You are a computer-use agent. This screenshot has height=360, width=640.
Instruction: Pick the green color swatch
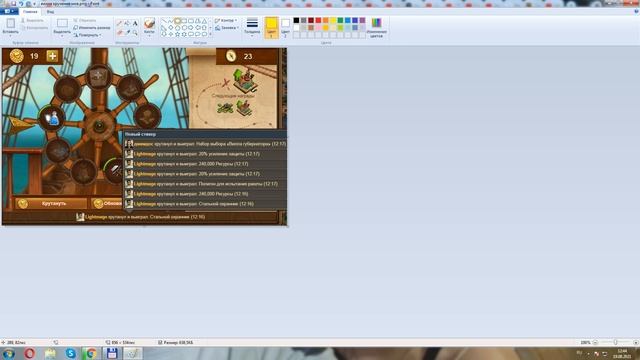click(340, 20)
